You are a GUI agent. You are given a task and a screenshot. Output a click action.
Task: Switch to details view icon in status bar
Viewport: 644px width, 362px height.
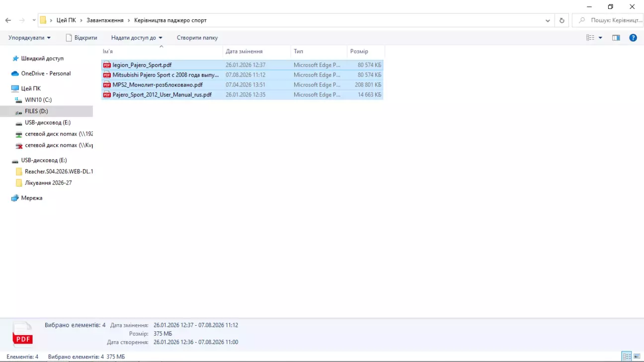(627, 357)
